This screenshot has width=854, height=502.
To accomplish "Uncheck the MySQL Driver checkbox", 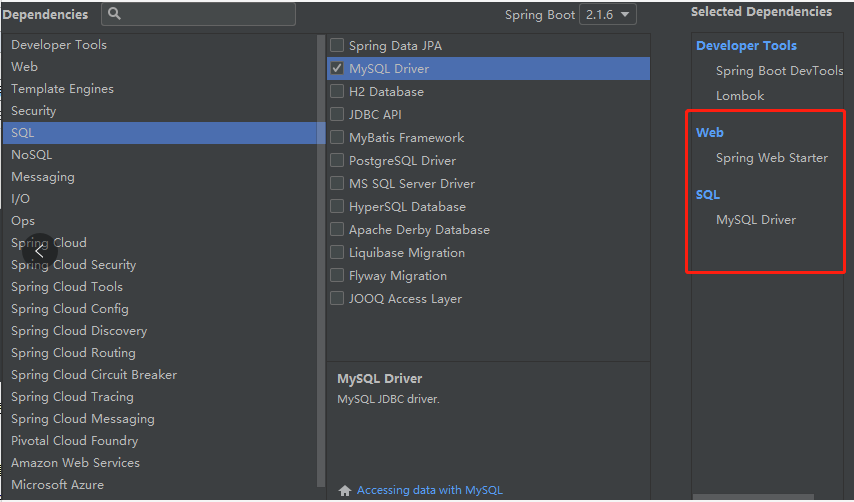I will (337, 69).
